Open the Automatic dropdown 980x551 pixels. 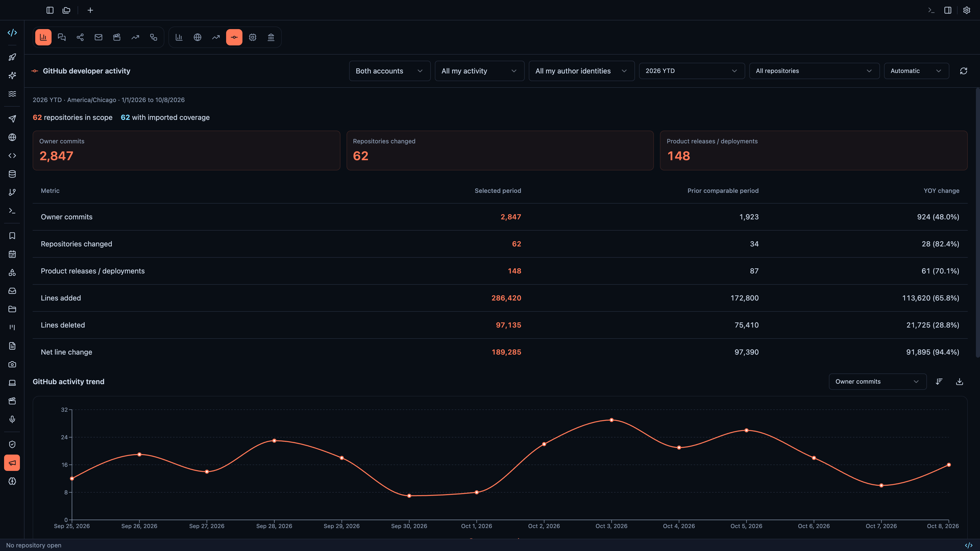(916, 71)
